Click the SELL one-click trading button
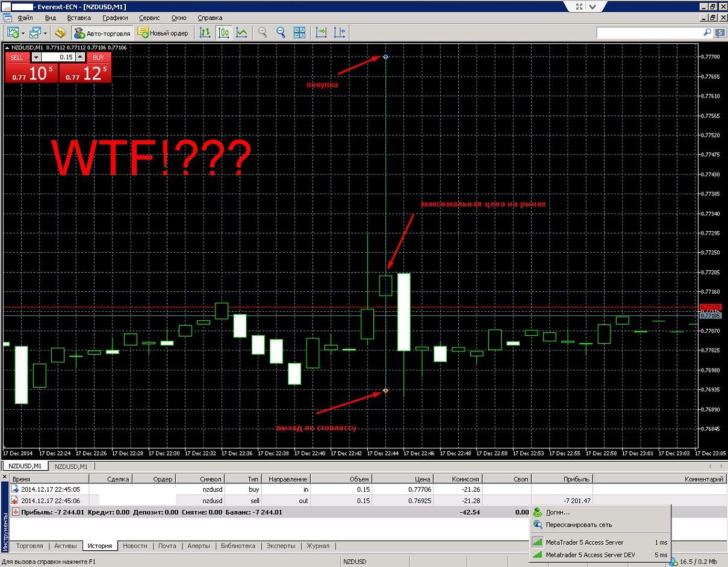 (17, 58)
